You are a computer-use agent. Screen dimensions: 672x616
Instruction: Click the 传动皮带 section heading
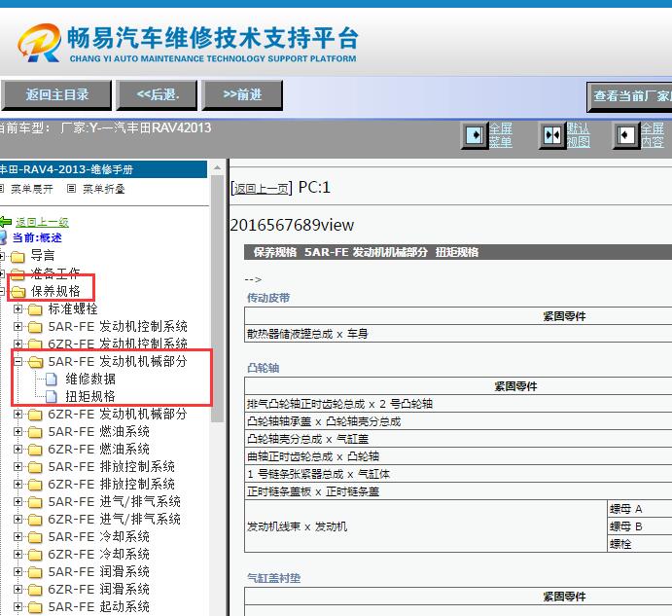click(268, 298)
